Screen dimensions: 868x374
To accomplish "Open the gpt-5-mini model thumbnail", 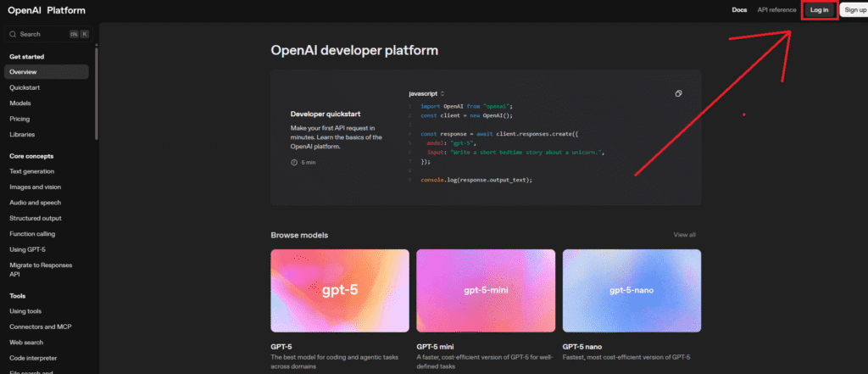I will tap(486, 290).
